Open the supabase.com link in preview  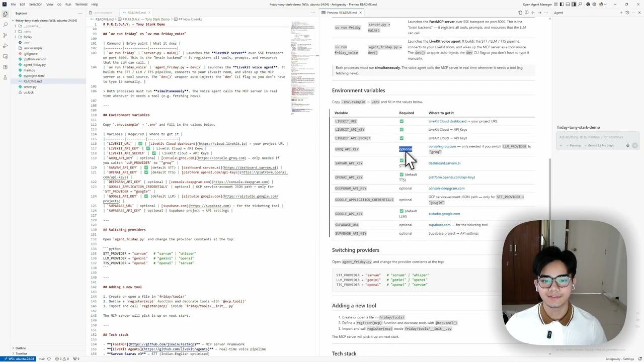[x=439, y=225]
